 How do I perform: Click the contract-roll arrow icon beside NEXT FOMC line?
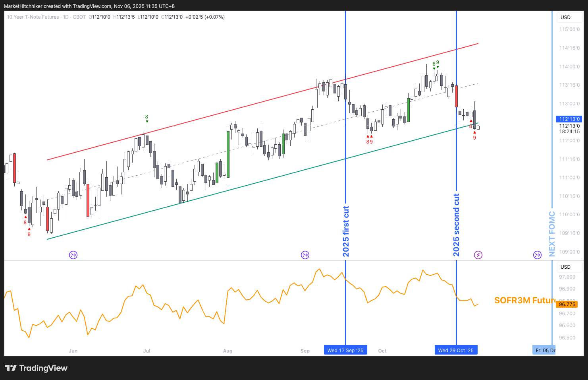[537, 255]
